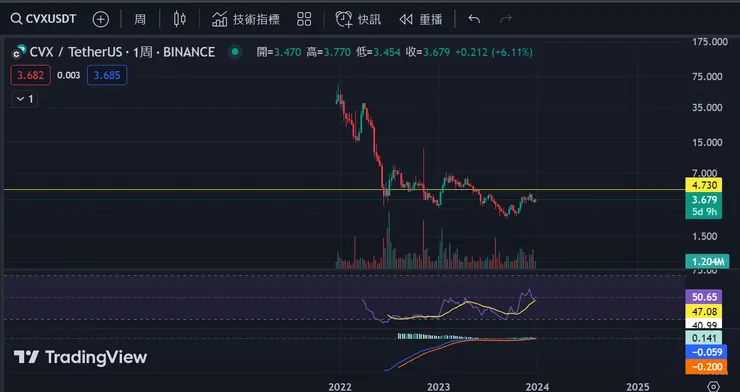Add symbol to compare with plus icon
The height and width of the screenshot is (392, 740).
[101, 19]
